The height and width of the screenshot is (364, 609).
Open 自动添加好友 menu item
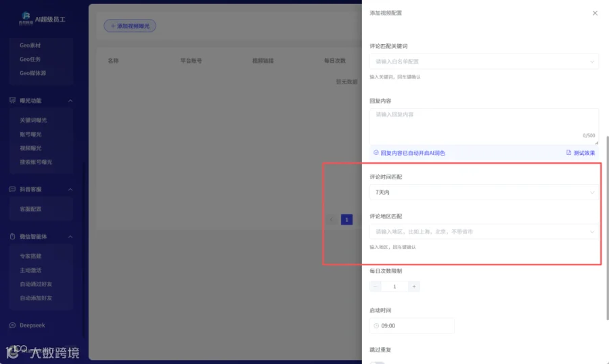point(36,298)
